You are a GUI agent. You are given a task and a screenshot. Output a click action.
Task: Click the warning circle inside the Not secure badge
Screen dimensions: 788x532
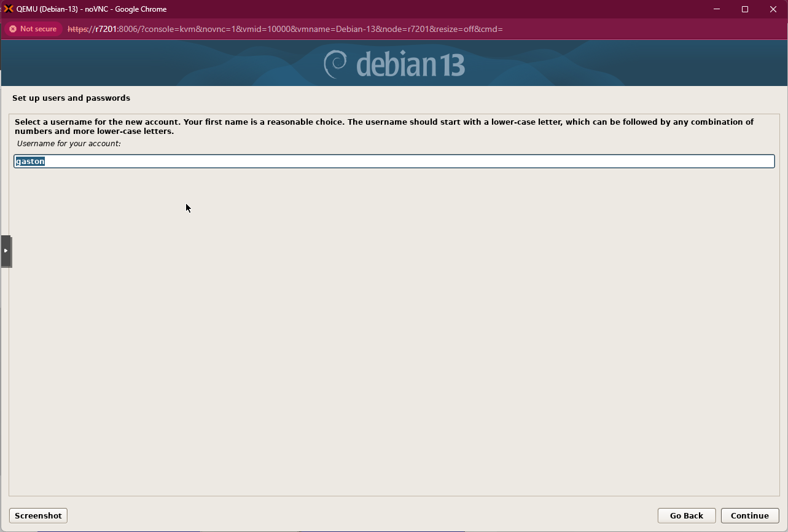[12, 29]
